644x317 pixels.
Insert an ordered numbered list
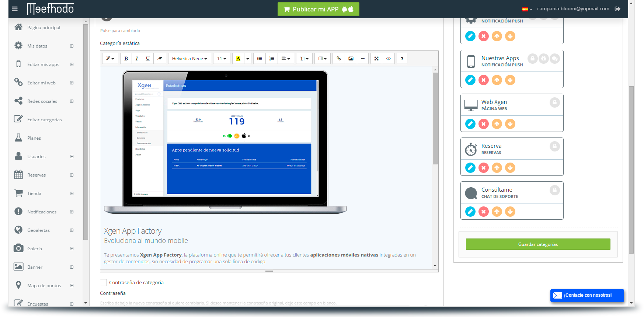pos(272,59)
